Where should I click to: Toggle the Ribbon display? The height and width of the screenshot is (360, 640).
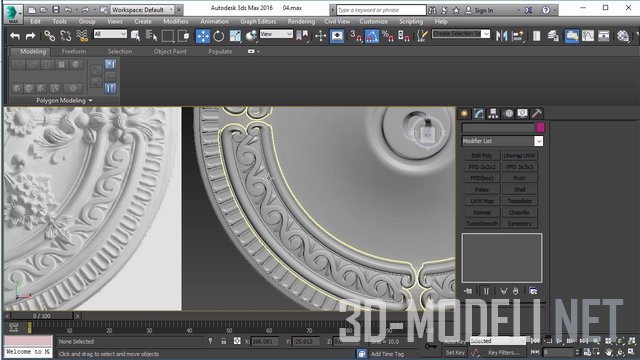coord(572,36)
